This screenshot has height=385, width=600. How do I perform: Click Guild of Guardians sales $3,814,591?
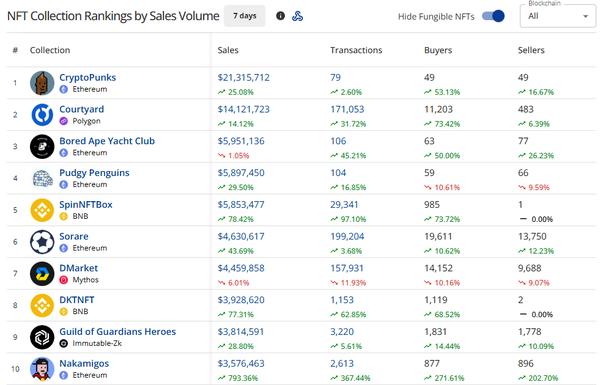coord(241,331)
